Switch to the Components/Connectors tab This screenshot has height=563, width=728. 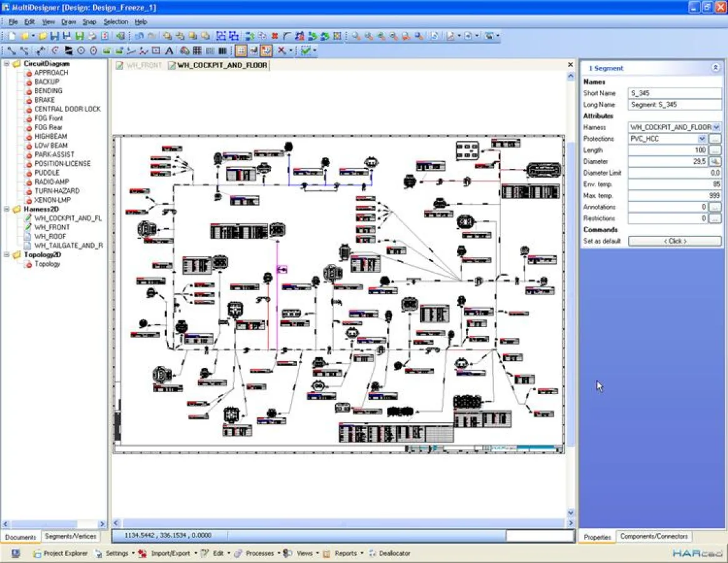click(x=654, y=536)
